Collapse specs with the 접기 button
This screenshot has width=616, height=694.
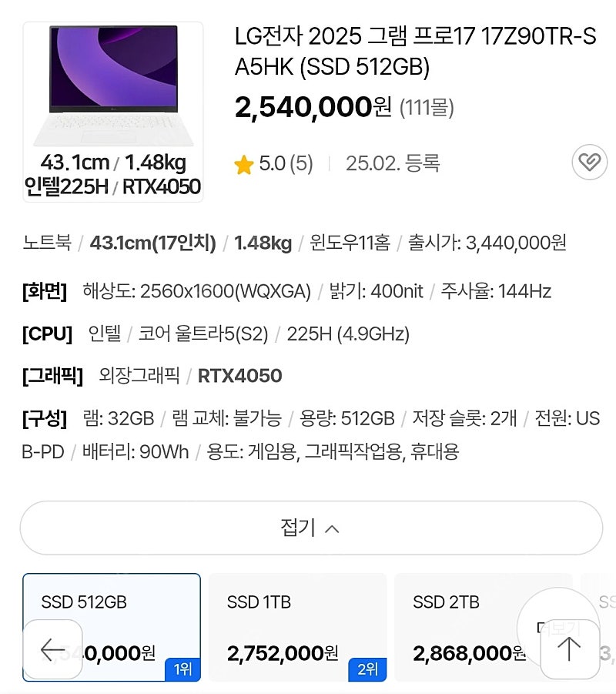coord(311,528)
